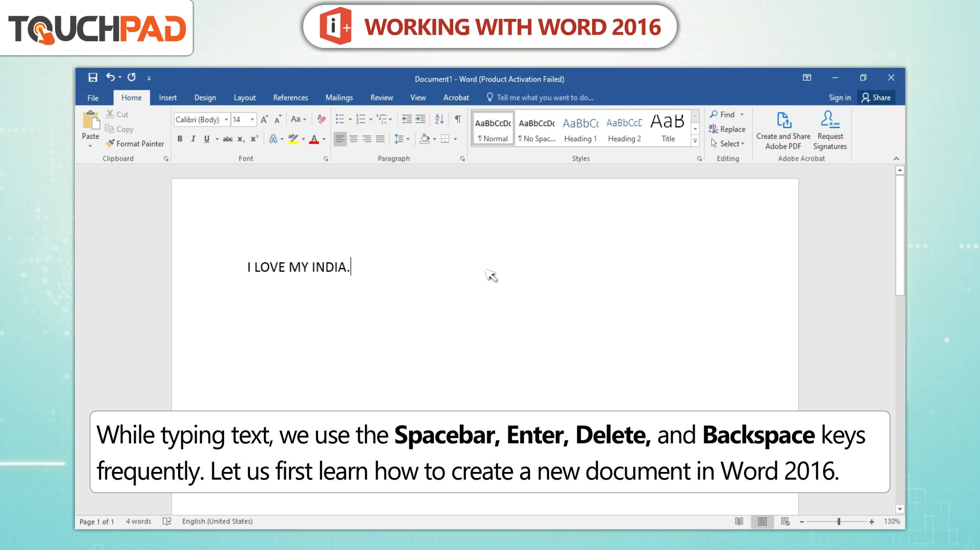This screenshot has width=980, height=550.
Task: Toggle Center alignment
Action: point(353,139)
